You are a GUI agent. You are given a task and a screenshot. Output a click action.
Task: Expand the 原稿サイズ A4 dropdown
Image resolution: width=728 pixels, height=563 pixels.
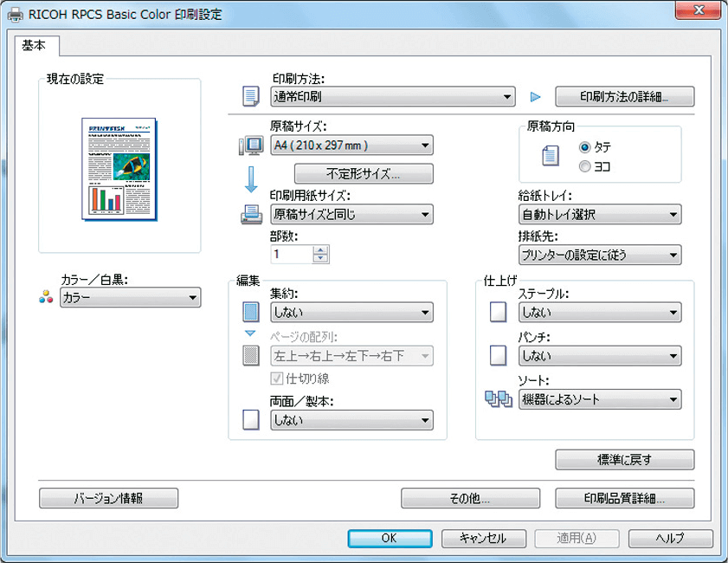tap(351, 146)
